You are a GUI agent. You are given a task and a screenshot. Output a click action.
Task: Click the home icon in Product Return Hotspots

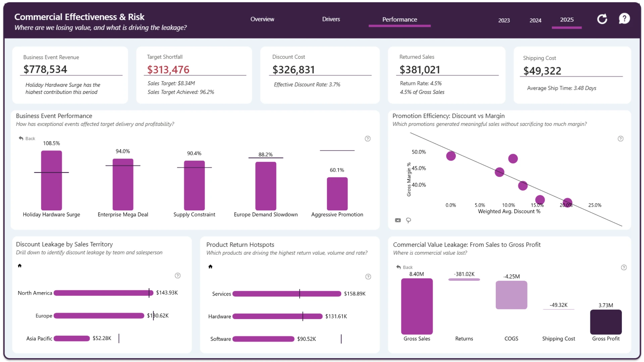point(210,267)
